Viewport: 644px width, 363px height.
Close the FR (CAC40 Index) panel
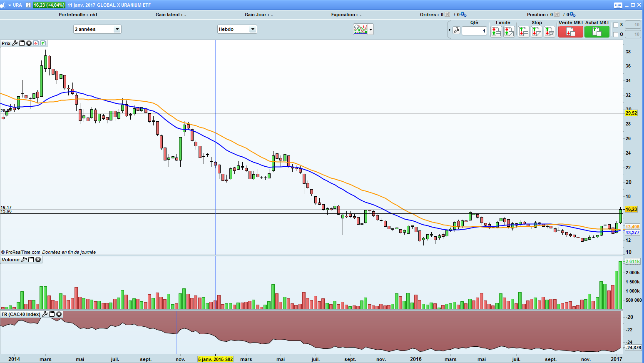coord(59,314)
